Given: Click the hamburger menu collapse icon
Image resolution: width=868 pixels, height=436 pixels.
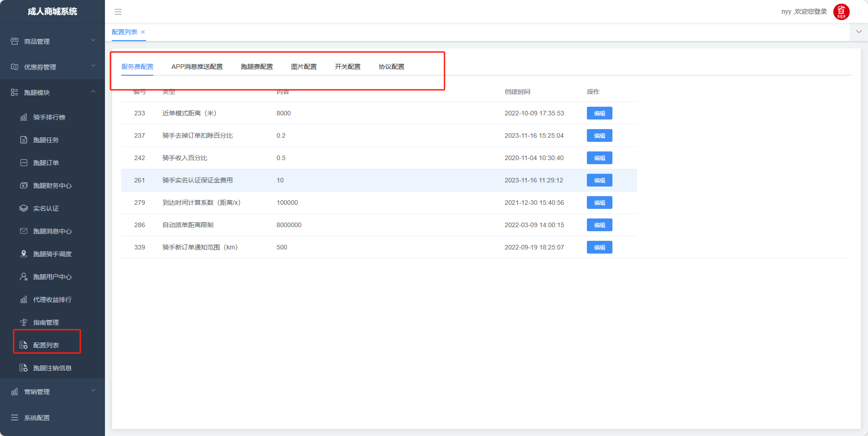Looking at the screenshot, I should tap(118, 12).
